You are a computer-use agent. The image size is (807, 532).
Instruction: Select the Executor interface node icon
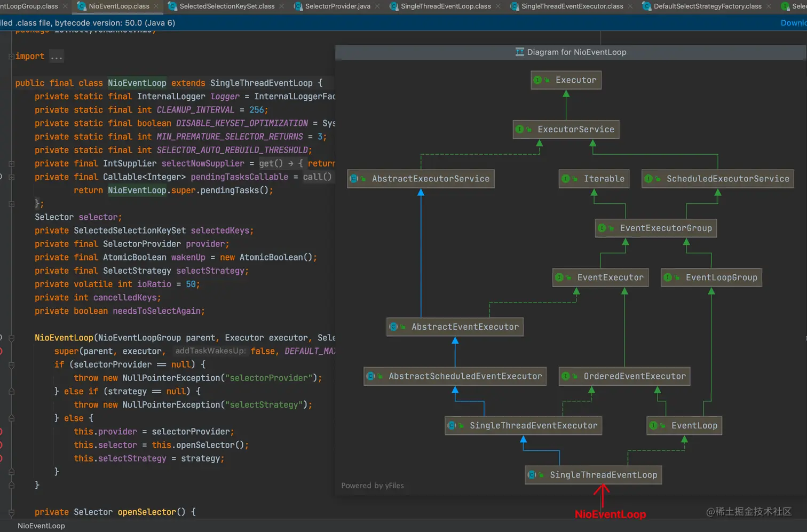[538, 80]
